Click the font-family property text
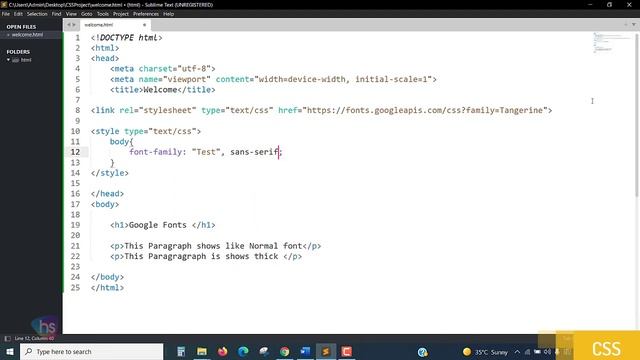The width and height of the screenshot is (640, 360). coord(155,152)
